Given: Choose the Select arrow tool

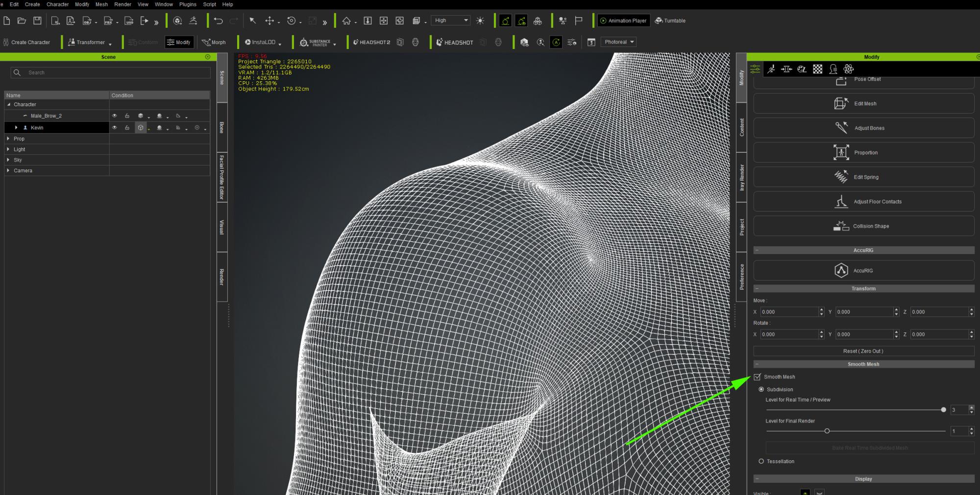Looking at the screenshot, I should [253, 21].
